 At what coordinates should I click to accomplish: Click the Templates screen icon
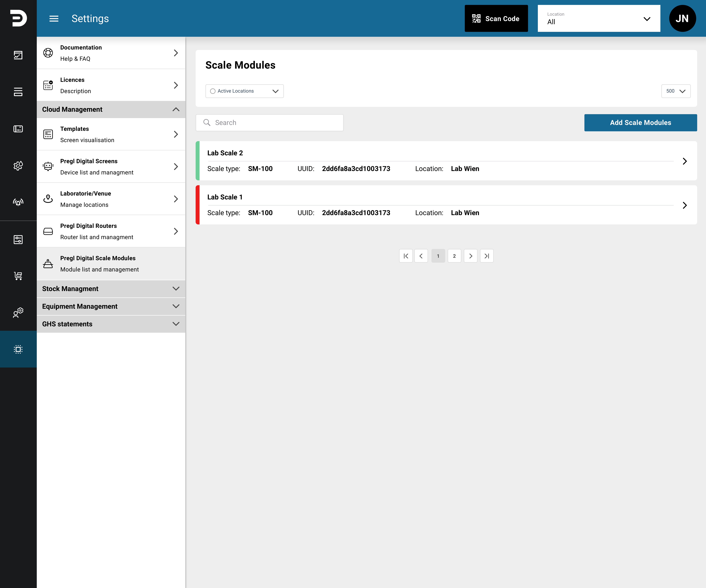[x=48, y=134]
